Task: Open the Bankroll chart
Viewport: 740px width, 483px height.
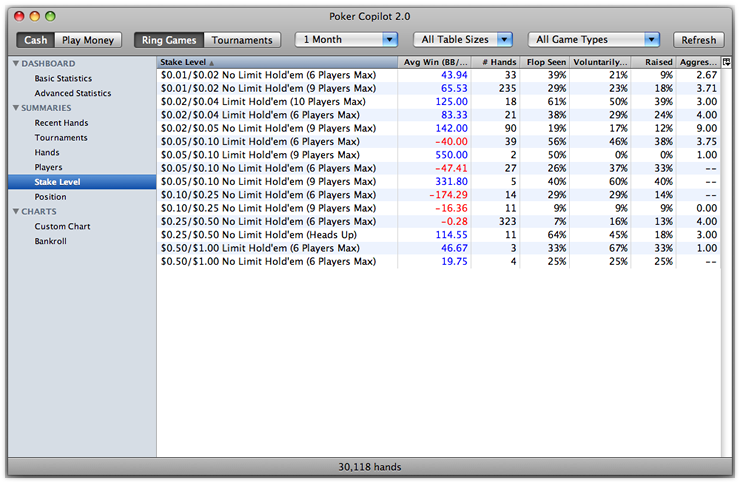Action: point(50,241)
